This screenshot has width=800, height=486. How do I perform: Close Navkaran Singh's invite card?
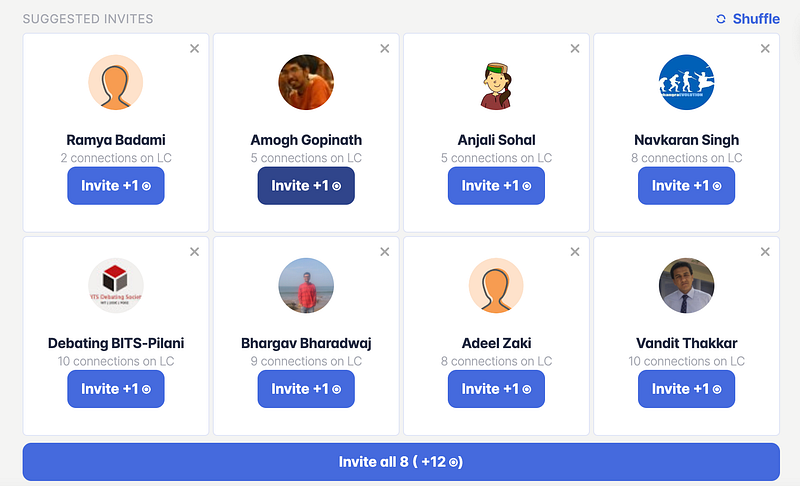765,48
